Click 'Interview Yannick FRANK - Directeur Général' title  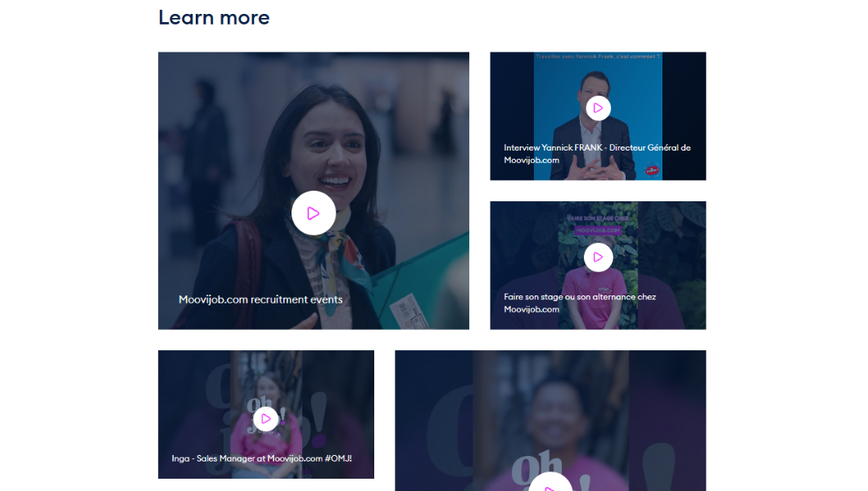point(597,154)
